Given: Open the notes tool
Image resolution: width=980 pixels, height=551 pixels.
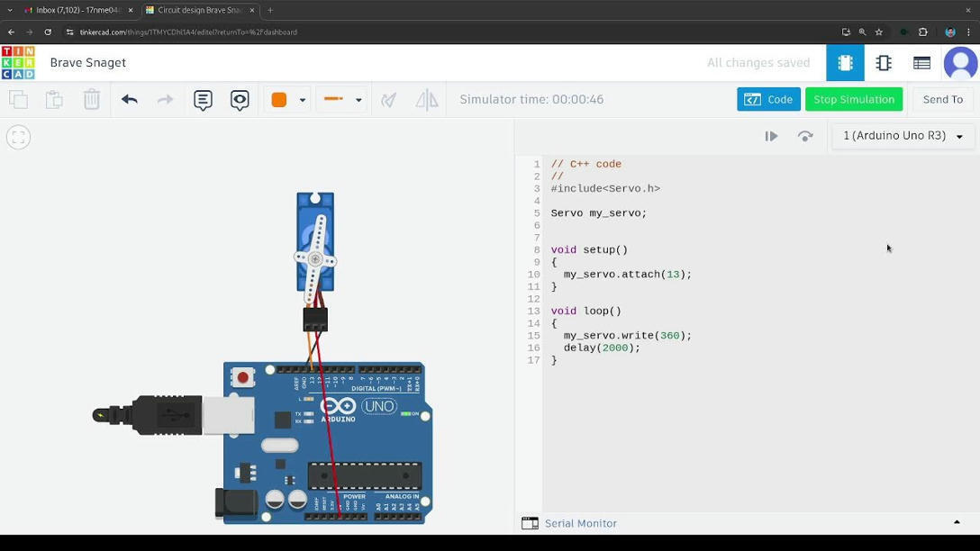Looking at the screenshot, I should coord(203,100).
